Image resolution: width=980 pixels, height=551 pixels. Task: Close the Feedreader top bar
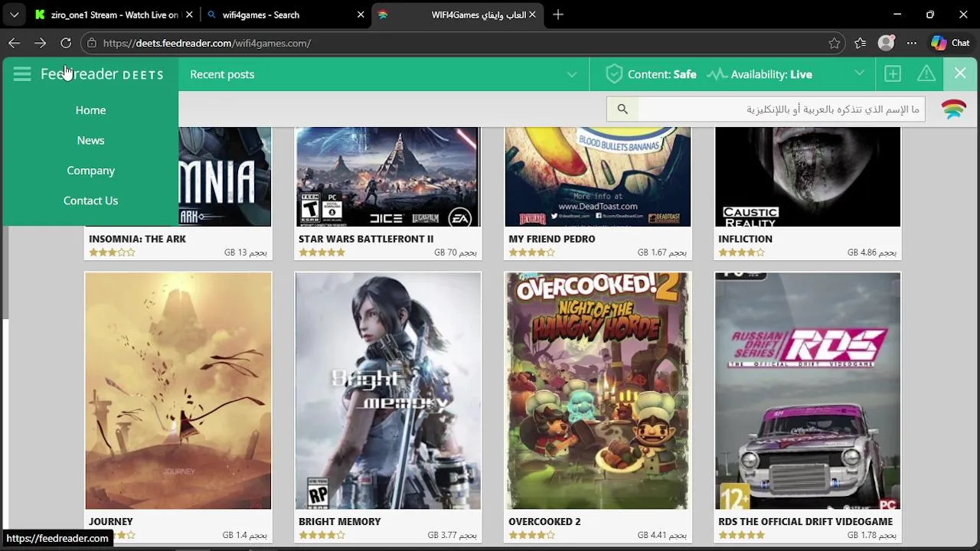[x=960, y=74]
